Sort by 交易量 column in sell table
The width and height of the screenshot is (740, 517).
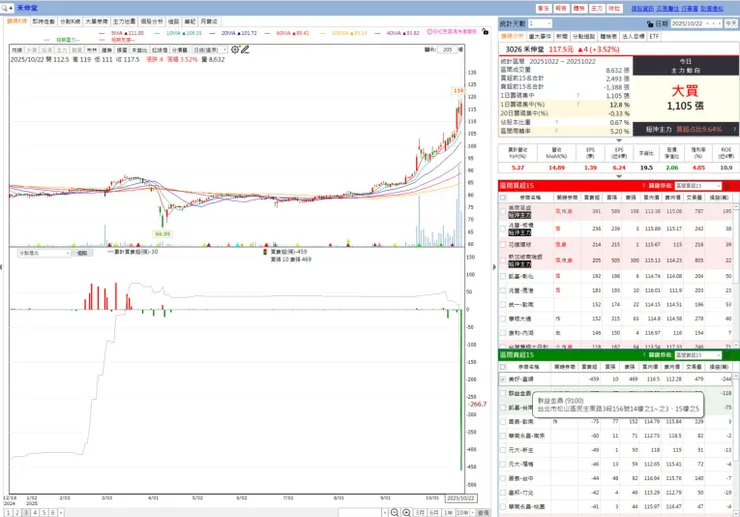(696, 366)
